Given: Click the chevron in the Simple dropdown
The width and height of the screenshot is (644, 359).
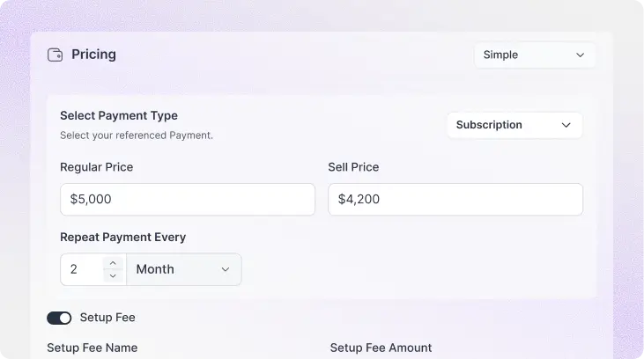Looking at the screenshot, I should click(x=580, y=55).
